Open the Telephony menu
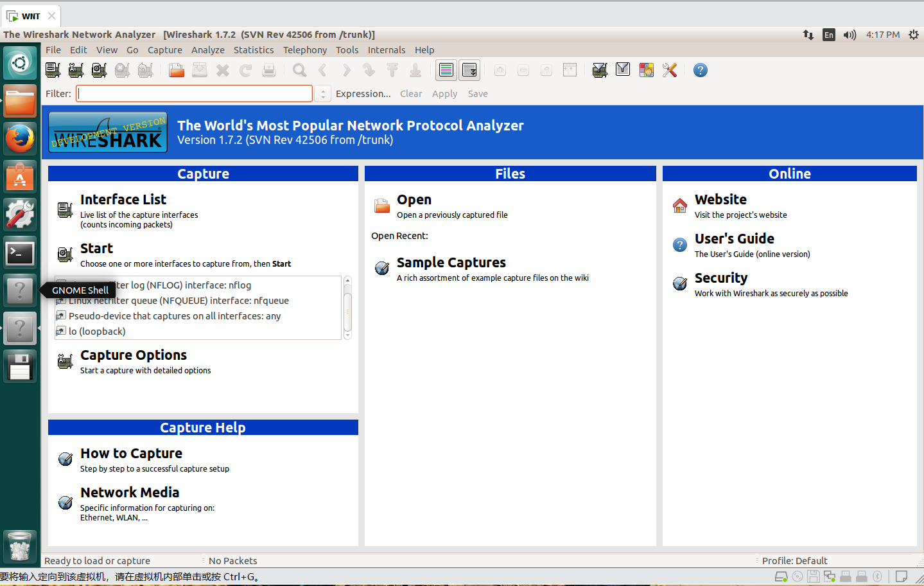Image resolution: width=924 pixels, height=586 pixels. 305,50
